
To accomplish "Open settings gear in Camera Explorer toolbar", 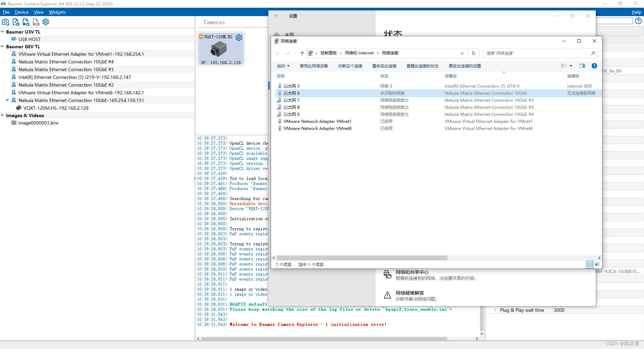I will pyautogui.click(x=46, y=22).
